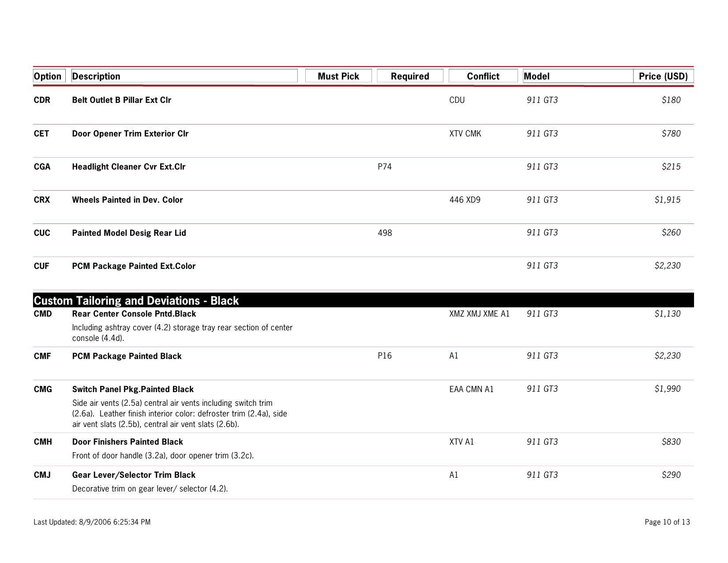Click the Option column header

coord(48,76)
